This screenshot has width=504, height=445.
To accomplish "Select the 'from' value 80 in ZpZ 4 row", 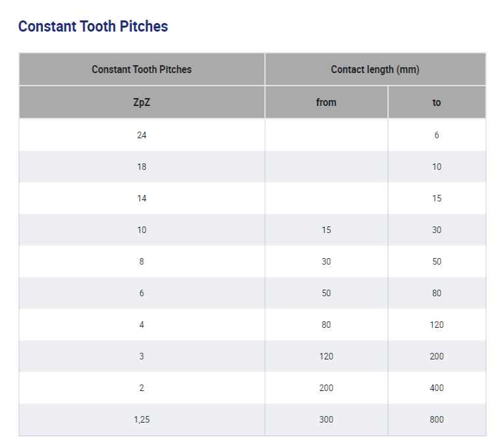I will 326,325.
